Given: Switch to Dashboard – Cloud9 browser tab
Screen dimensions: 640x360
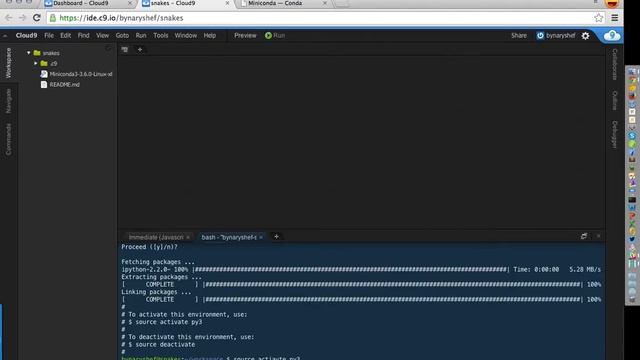Looking at the screenshot, I should click(81, 3).
